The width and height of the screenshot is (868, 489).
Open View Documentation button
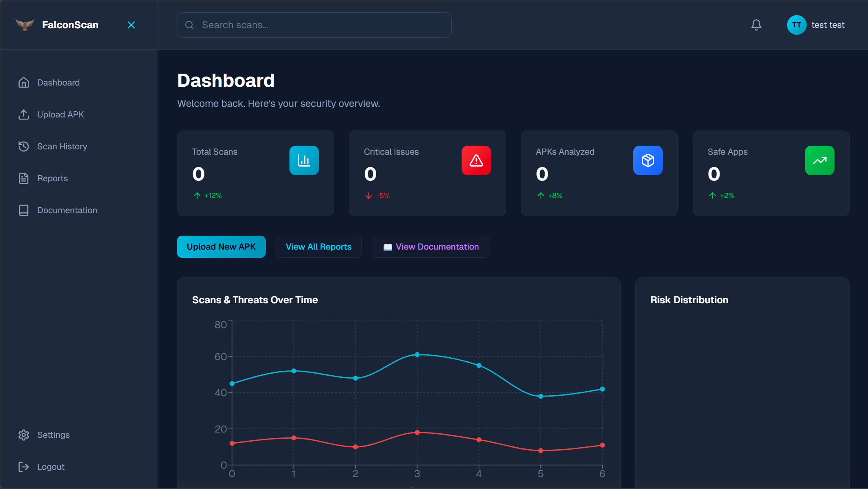coord(431,247)
